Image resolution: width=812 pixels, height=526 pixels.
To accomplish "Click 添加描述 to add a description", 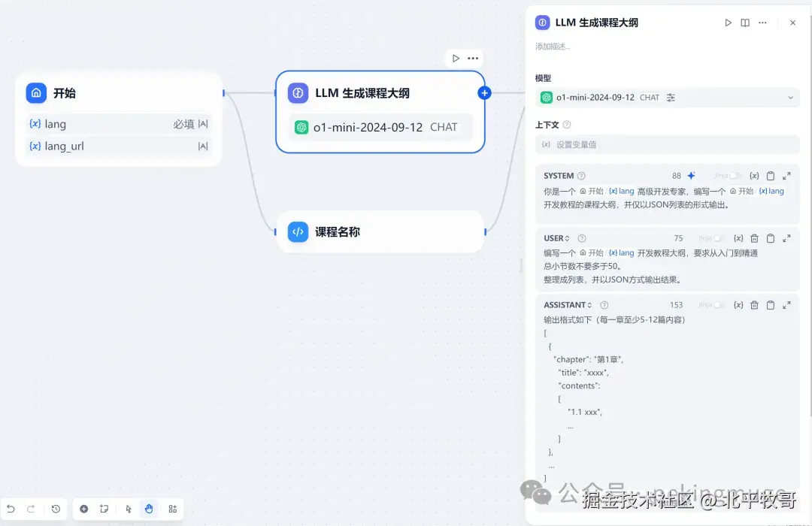I will click(x=551, y=46).
